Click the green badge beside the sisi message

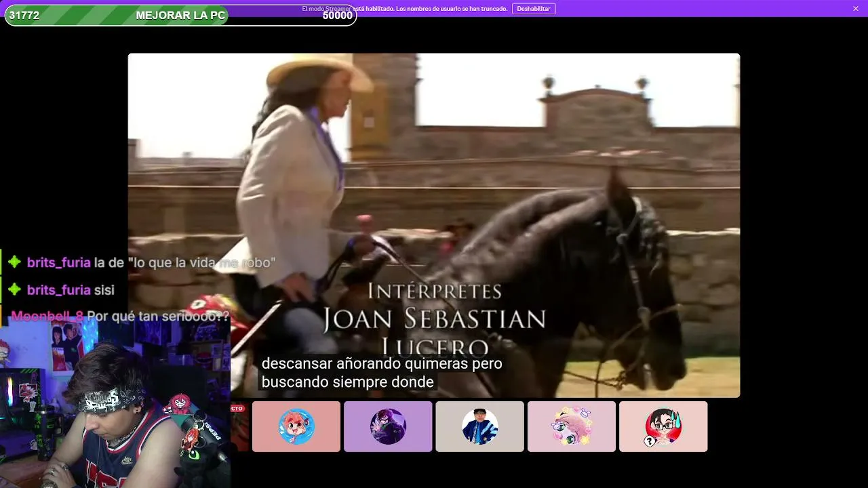point(14,289)
